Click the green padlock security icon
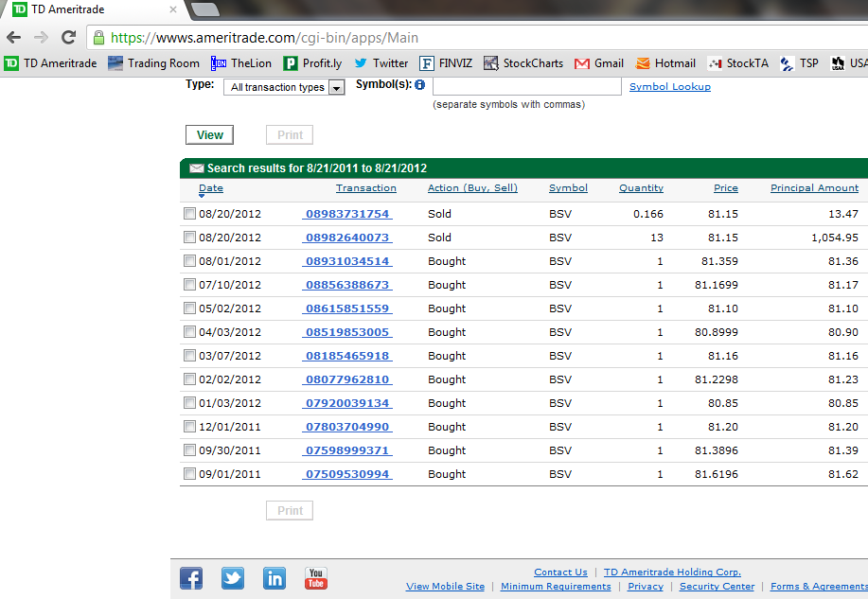The image size is (868, 599). [x=98, y=38]
